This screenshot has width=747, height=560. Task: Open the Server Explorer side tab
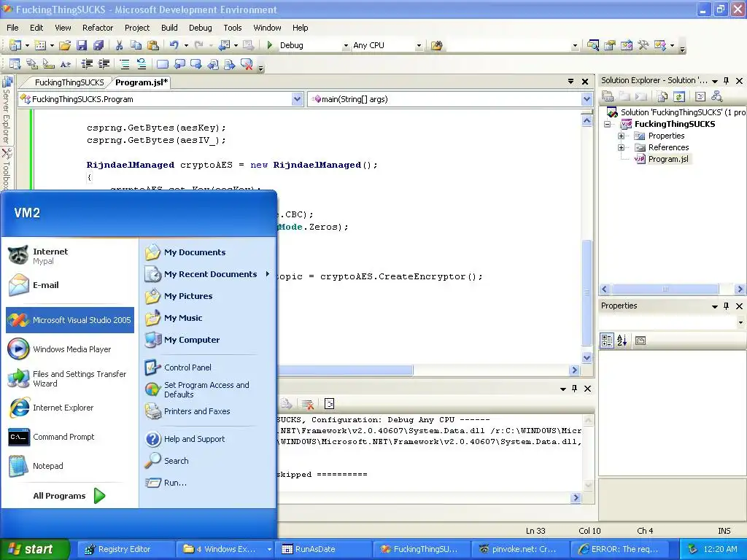[x=7, y=109]
